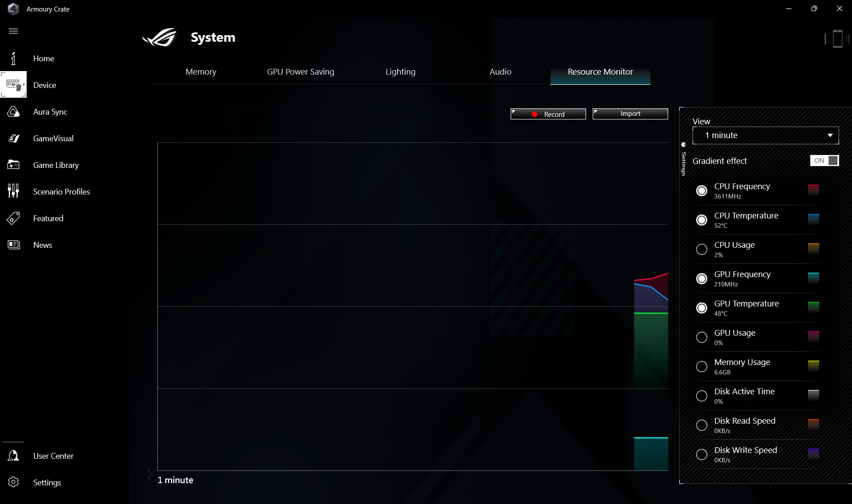Viewport: 852px width, 504px height.
Task: Open Scenario Profiles sliders icon
Action: point(13,191)
